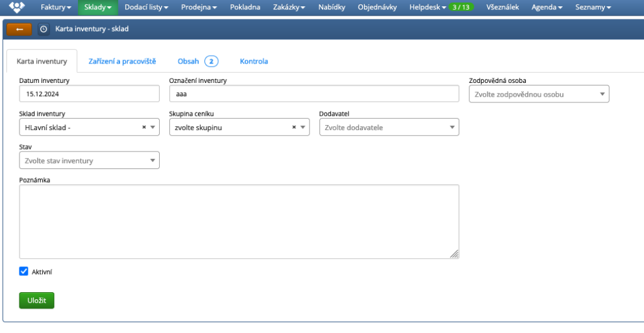
Task: Click the Datum inventury date field
Action: [89, 94]
